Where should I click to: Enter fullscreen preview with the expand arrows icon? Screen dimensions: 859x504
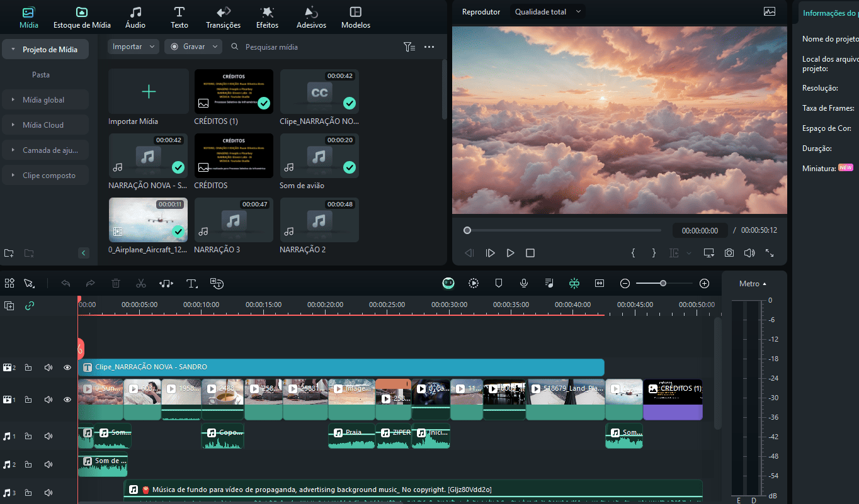[770, 253]
